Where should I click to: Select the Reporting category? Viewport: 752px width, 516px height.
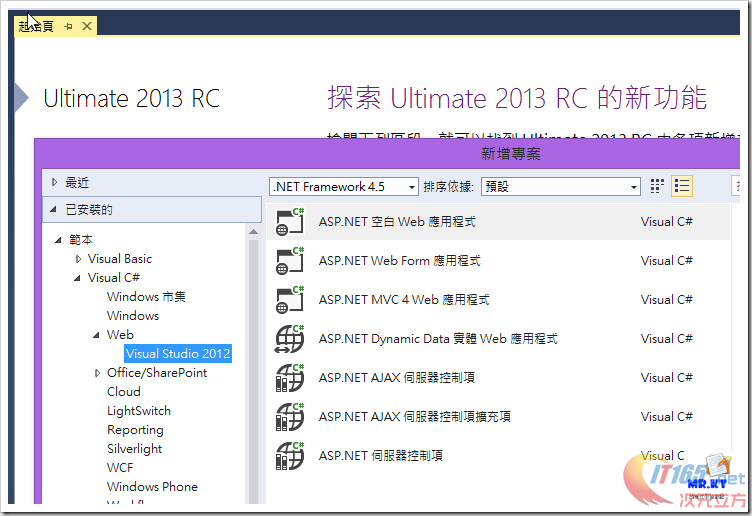click(x=135, y=430)
